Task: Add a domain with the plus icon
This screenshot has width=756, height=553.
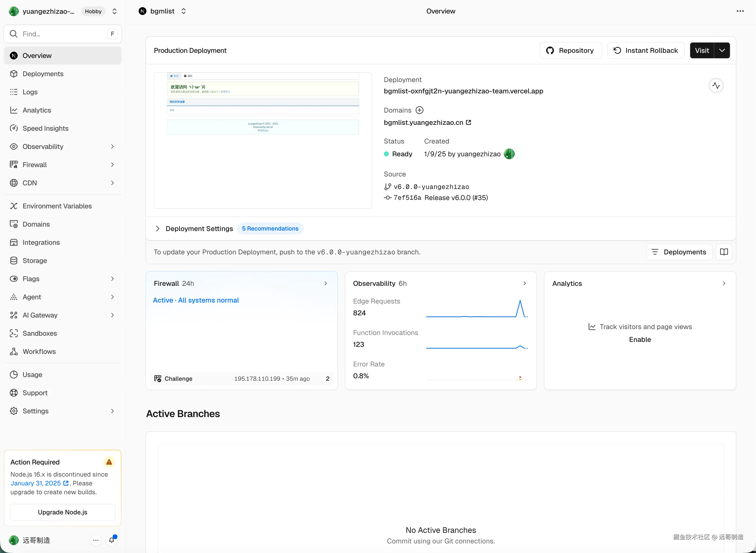Action: click(x=419, y=110)
